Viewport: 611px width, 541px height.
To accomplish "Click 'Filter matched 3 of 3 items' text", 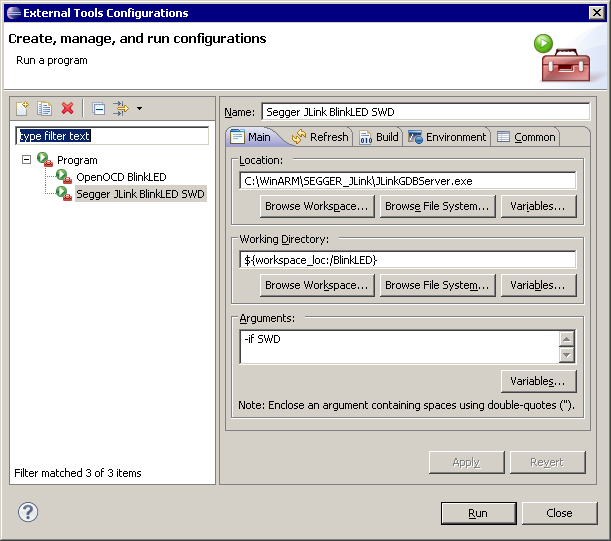I will click(x=78, y=473).
